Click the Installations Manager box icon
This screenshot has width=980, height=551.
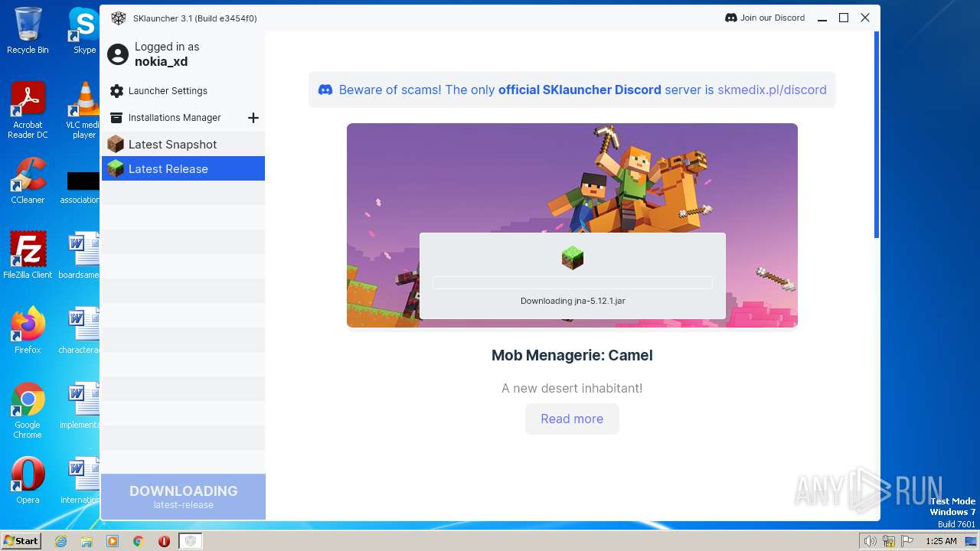pos(116,118)
